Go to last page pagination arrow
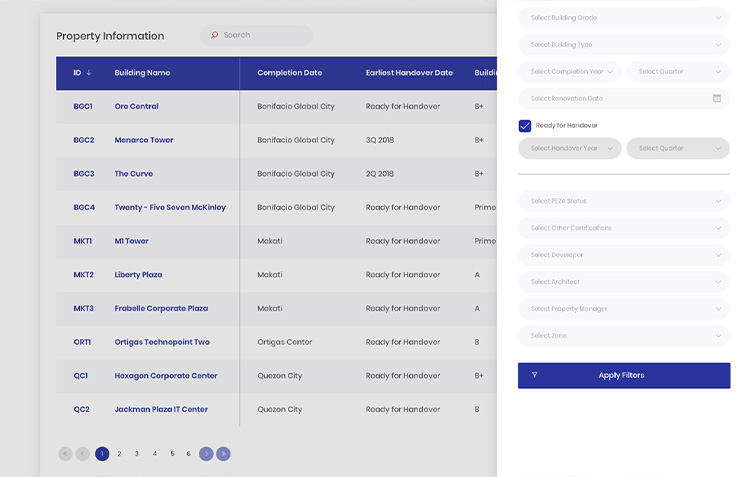 pos(223,454)
